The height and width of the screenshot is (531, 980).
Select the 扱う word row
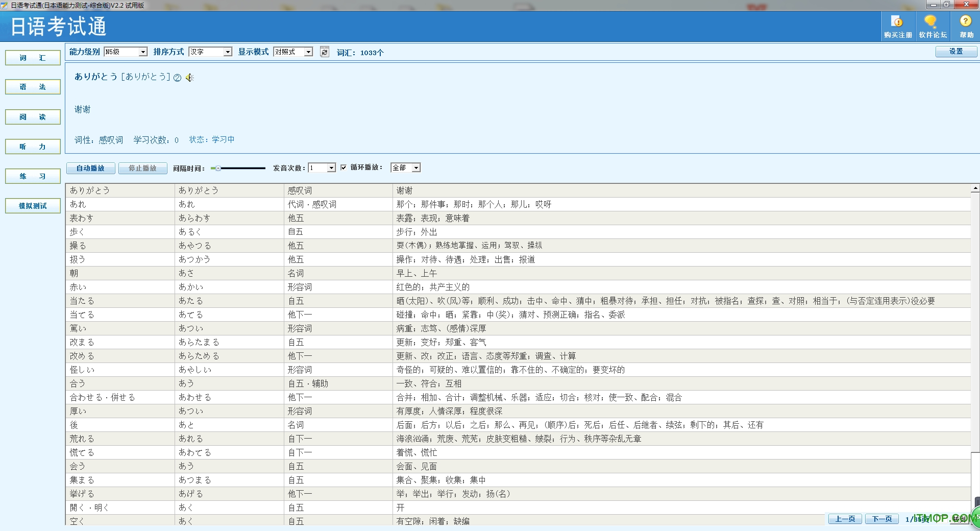point(518,259)
